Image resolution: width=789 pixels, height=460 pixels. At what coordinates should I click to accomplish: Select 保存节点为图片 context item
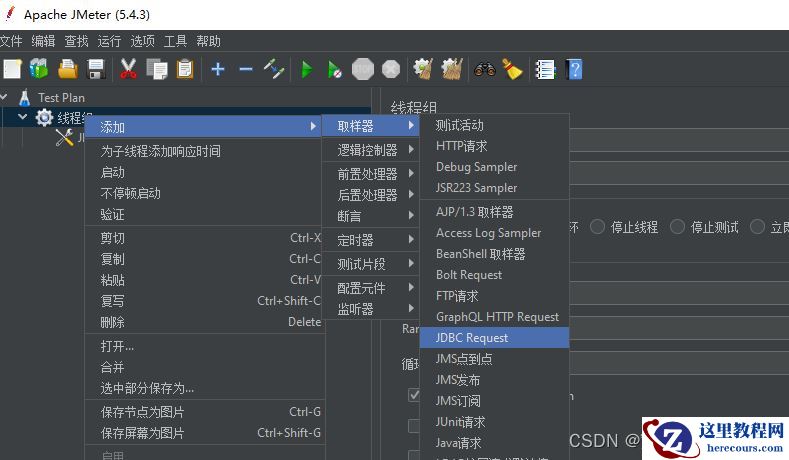click(204, 412)
